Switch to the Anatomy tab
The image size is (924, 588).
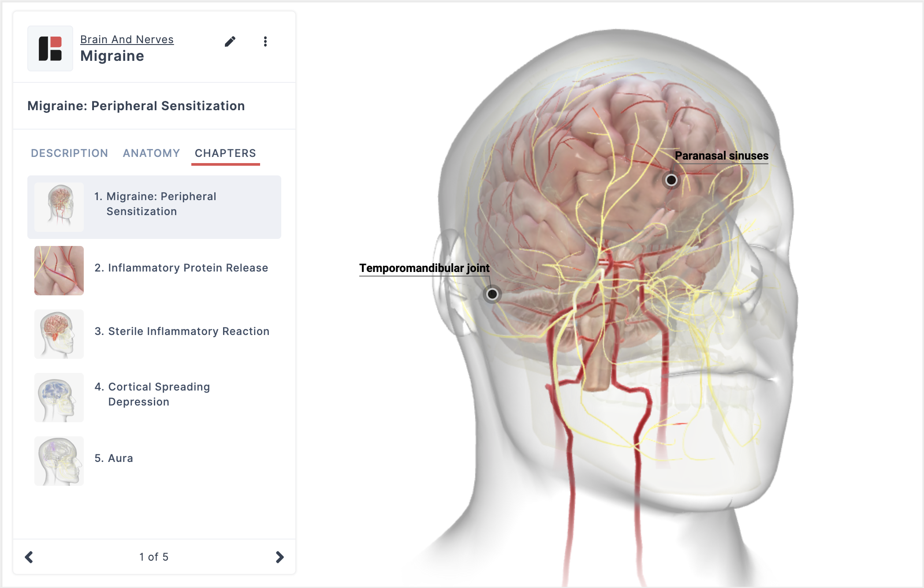coord(151,153)
